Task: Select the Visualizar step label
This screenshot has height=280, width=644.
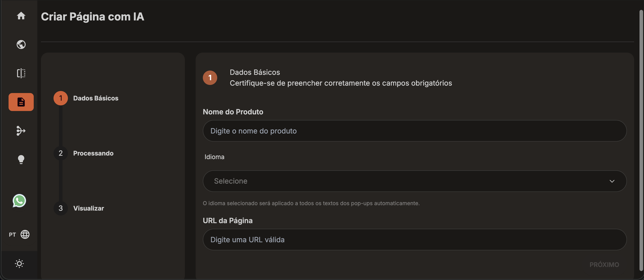Action: [89, 209]
